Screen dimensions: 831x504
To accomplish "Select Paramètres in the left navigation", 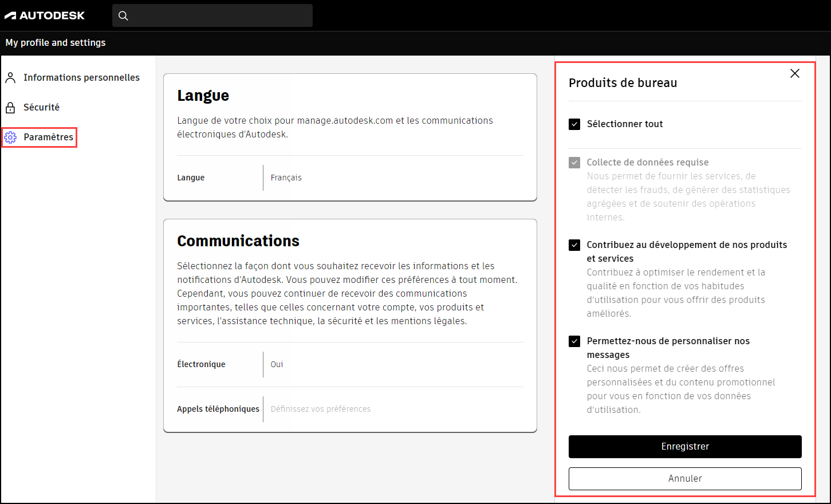I will tap(49, 137).
